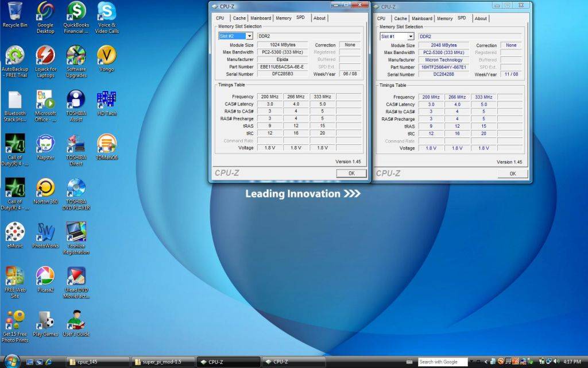Open the About tab in left CPU-Z window
588x368 pixels.
(x=319, y=18)
